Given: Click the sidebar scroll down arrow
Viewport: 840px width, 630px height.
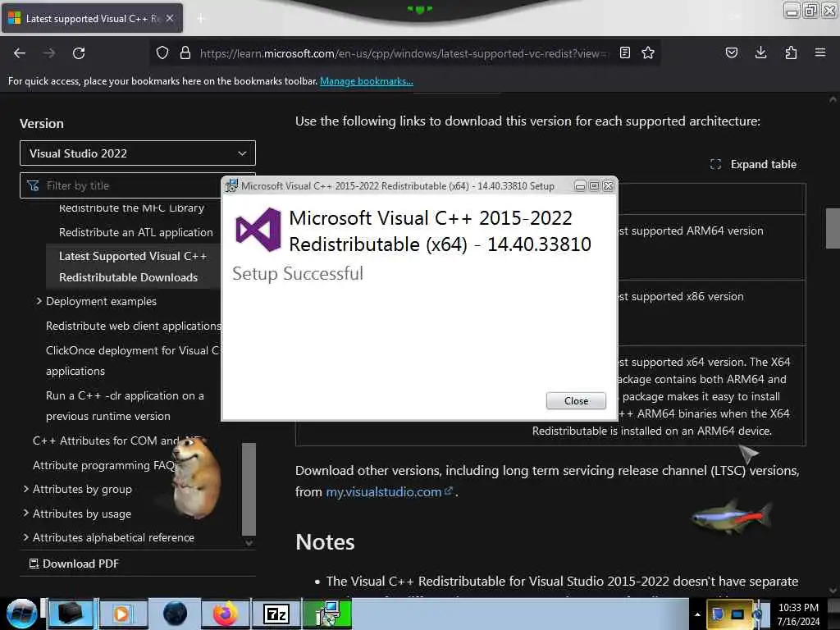Looking at the screenshot, I should [249, 542].
